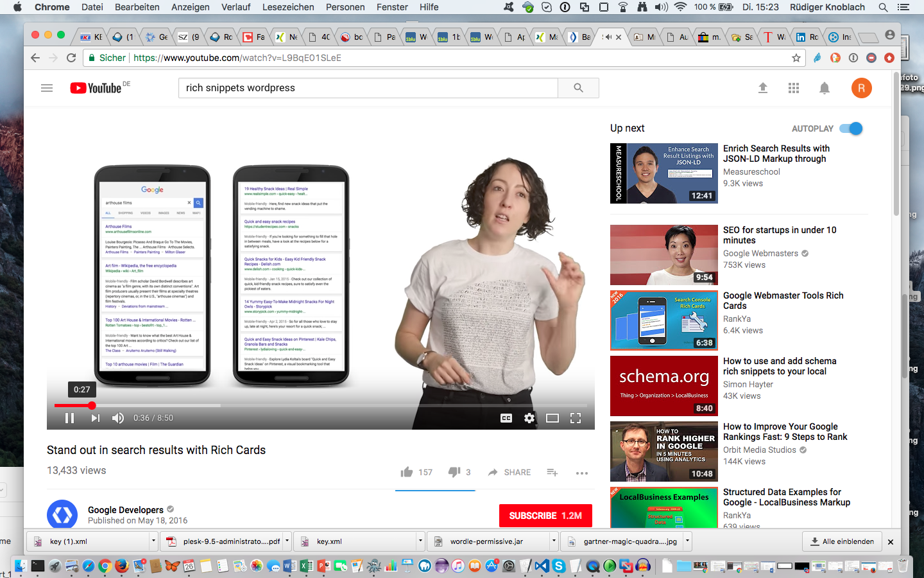
Task: Open the Lesezeichen menu
Action: (x=288, y=7)
